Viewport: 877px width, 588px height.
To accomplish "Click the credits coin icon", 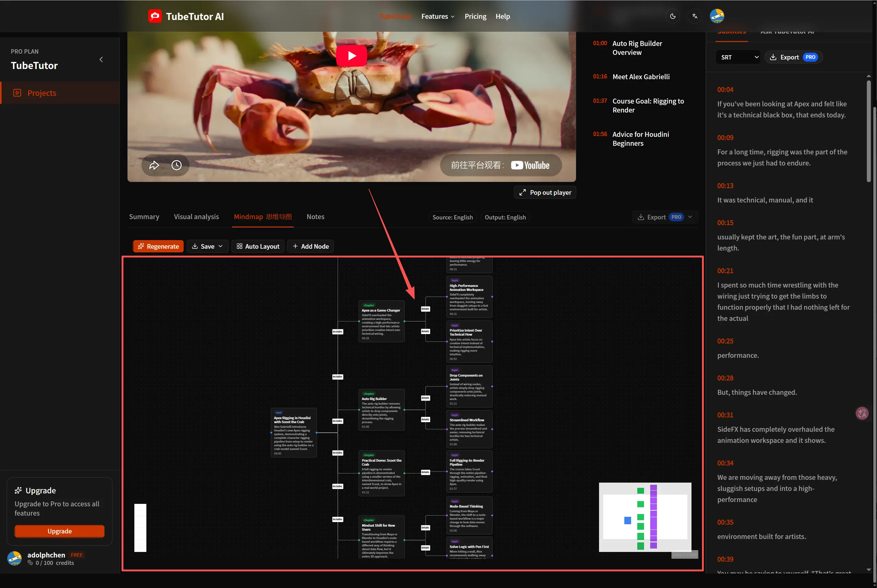I will click(31, 563).
